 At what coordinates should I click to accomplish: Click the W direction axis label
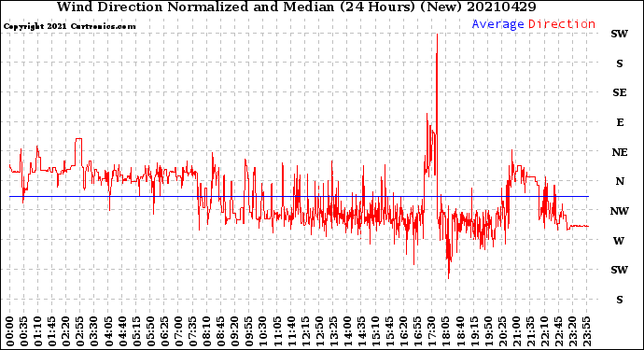point(620,241)
